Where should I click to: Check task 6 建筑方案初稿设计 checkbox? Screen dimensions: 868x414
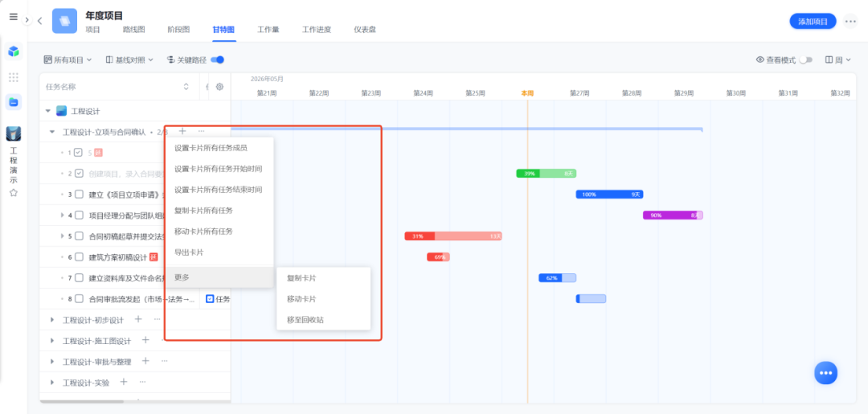(x=79, y=256)
